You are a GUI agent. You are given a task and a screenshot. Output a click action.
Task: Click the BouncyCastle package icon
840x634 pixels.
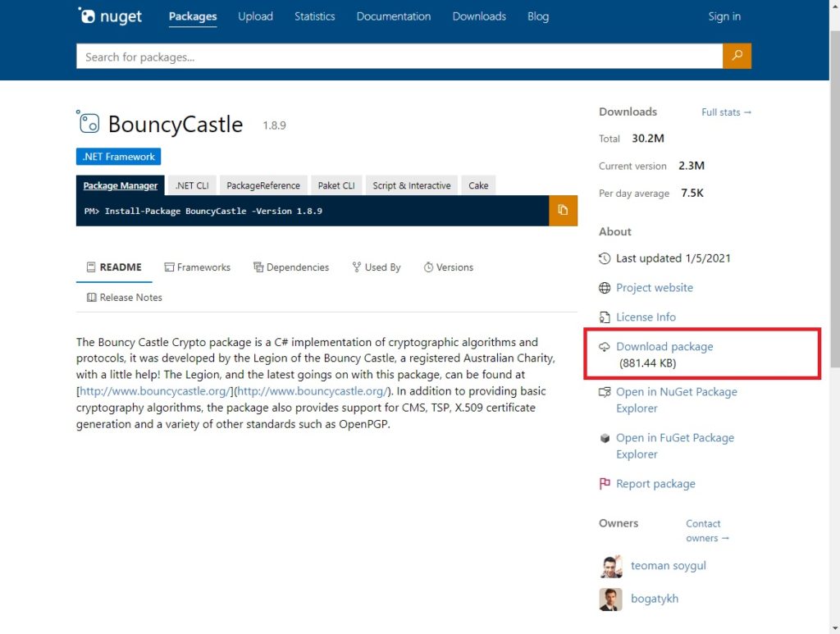[x=89, y=121]
